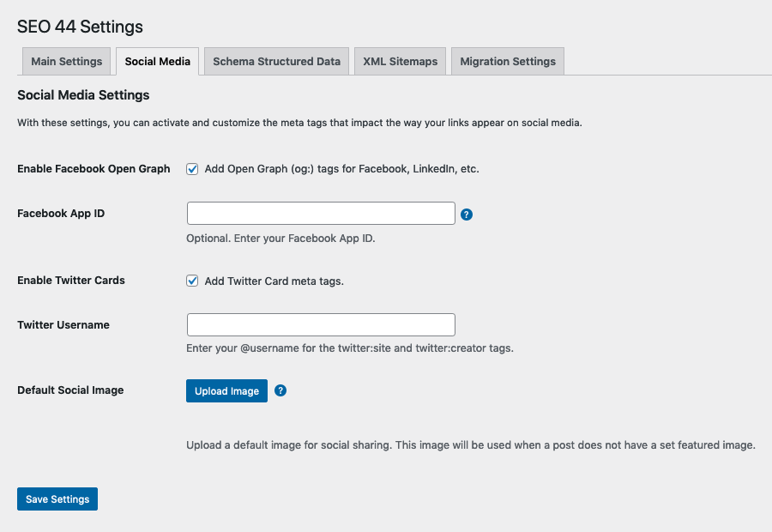Select the Social Media tab

click(x=157, y=61)
